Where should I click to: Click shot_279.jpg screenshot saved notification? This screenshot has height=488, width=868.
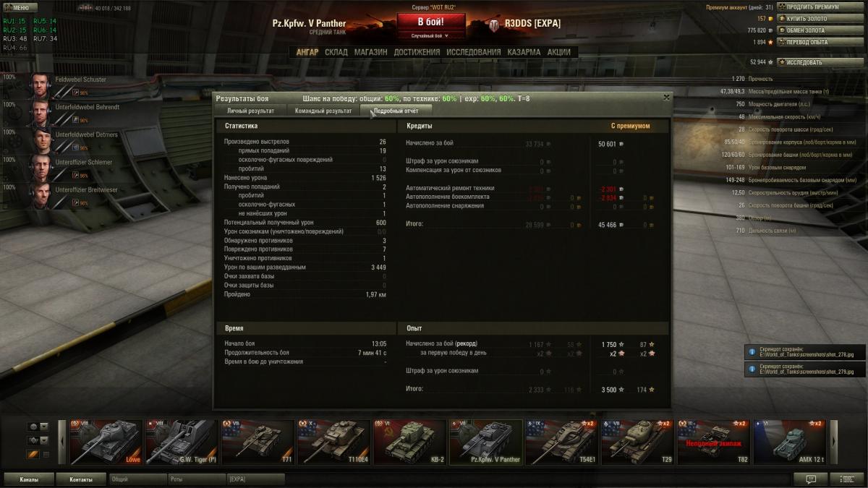804,369
